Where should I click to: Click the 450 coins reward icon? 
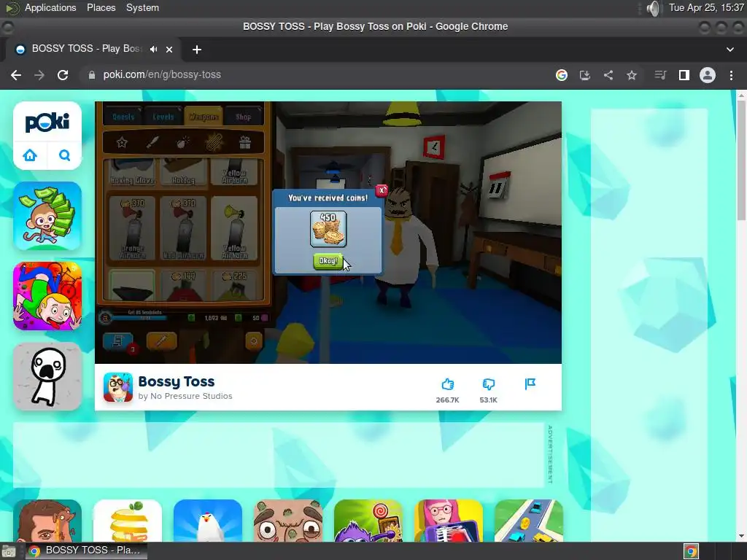328,229
